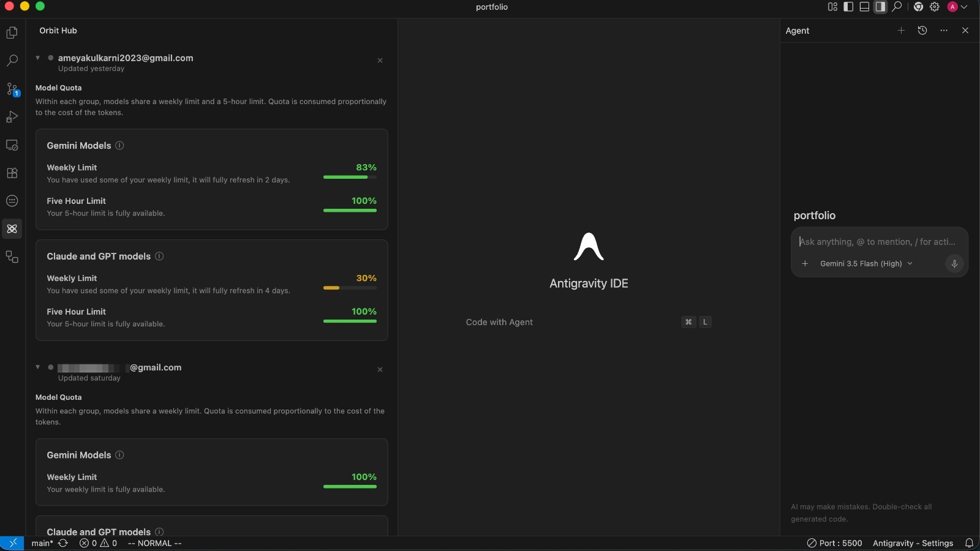Viewport: 980px width, 551px height.
Task: Click the ameyakulkarni2023@gmail.com account name
Action: click(x=126, y=58)
